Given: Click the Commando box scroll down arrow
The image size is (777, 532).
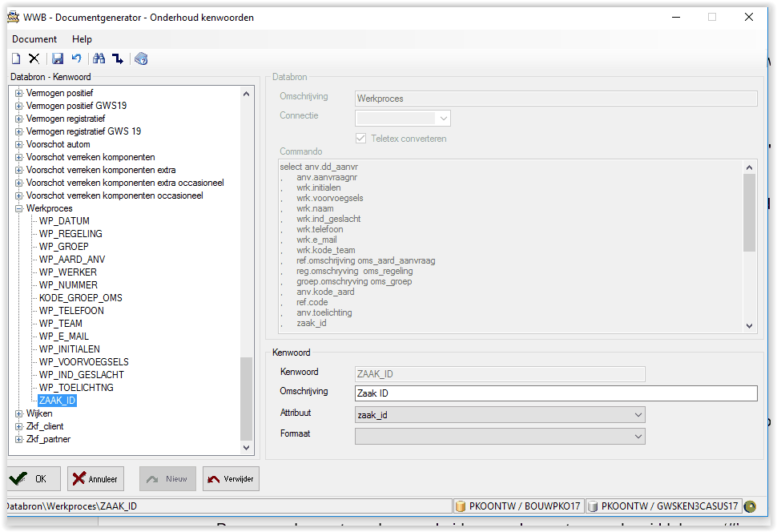Looking at the screenshot, I should pyautogui.click(x=749, y=326).
